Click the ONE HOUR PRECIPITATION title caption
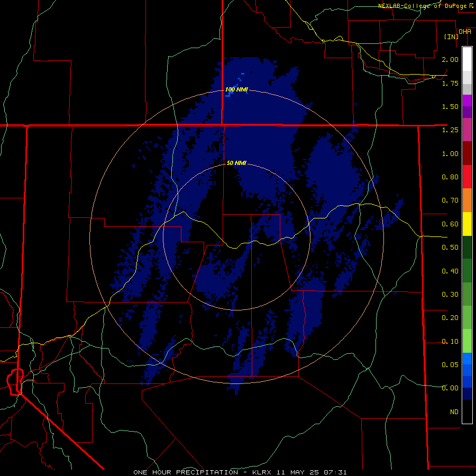Image resolution: width=476 pixels, height=476 pixels. pyautogui.click(x=186, y=472)
